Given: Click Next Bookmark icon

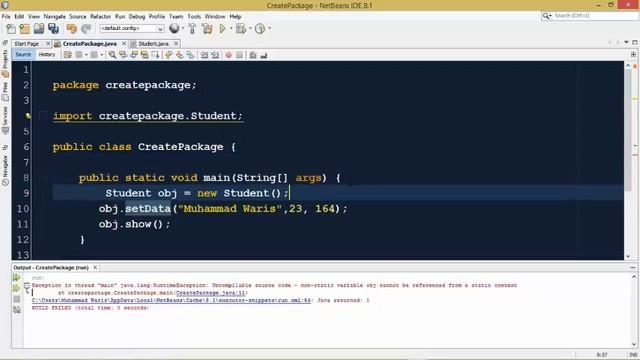Looking at the screenshot, I should pos(180,55).
